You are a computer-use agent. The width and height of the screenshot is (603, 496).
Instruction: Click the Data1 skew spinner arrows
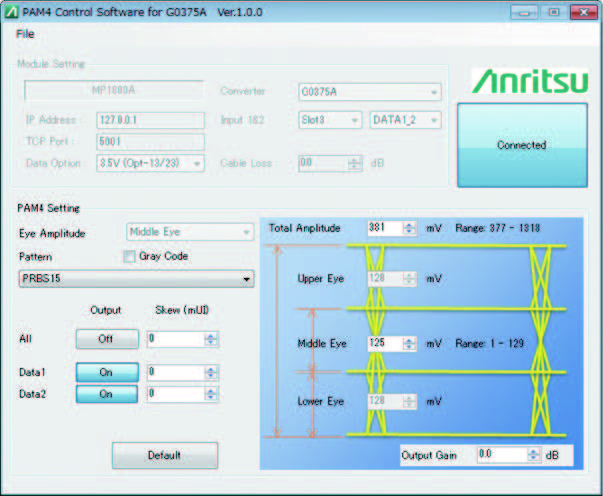(211, 372)
